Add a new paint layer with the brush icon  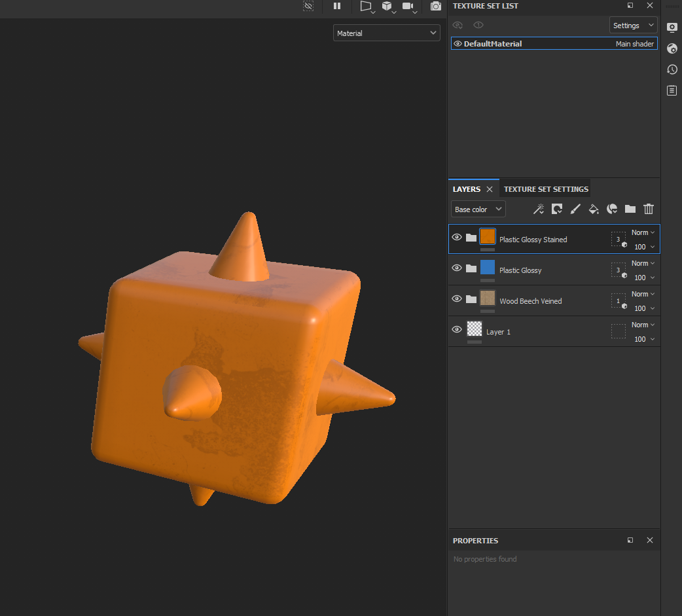click(x=575, y=209)
